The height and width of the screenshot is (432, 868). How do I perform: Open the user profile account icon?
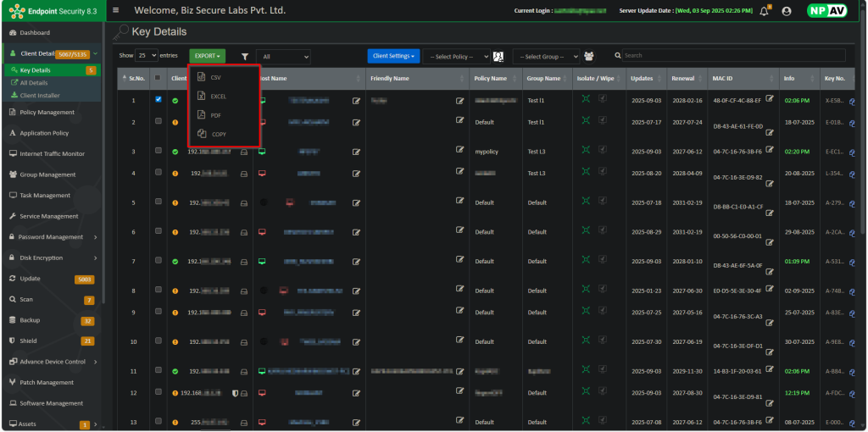(787, 11)
